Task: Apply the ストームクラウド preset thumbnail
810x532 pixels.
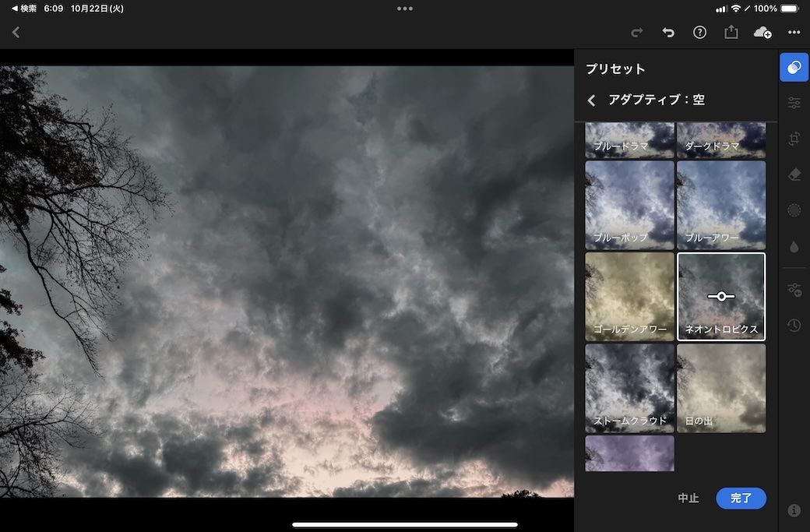Action: (x=629, y=388)
